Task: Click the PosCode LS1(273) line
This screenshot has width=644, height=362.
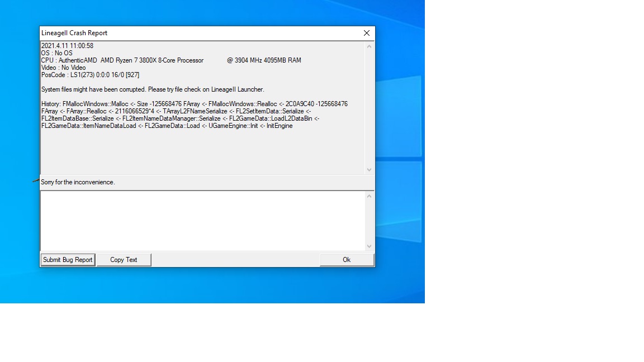Action: pos(91,75)
